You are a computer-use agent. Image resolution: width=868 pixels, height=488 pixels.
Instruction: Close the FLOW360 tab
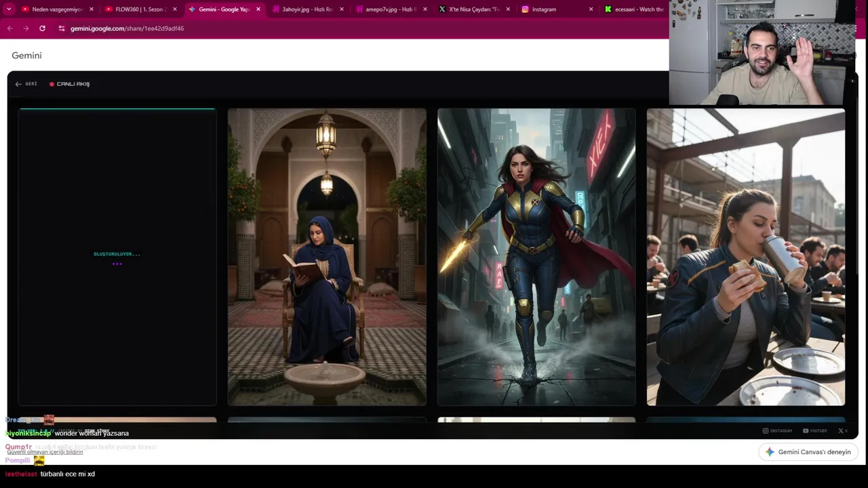[175, 9]
